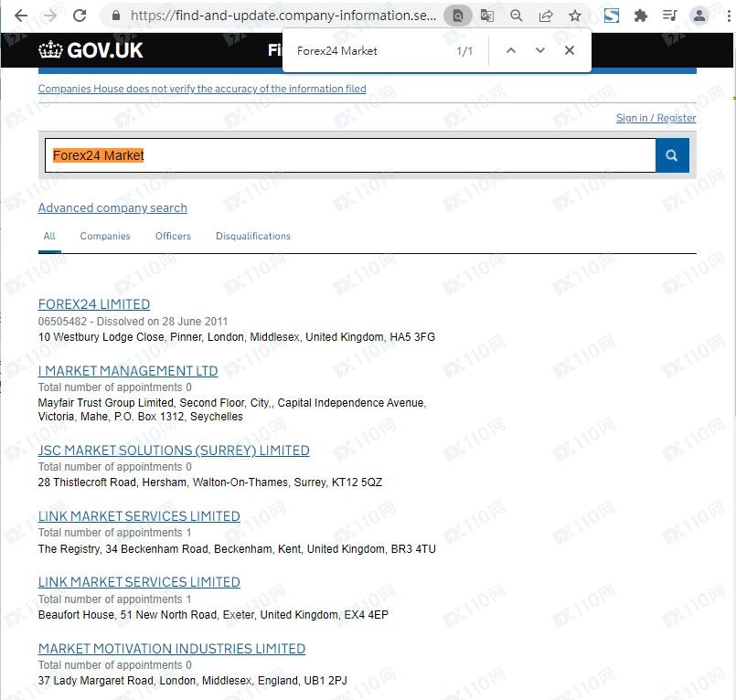Click the zoom magnifier icon in address bar

517,16
